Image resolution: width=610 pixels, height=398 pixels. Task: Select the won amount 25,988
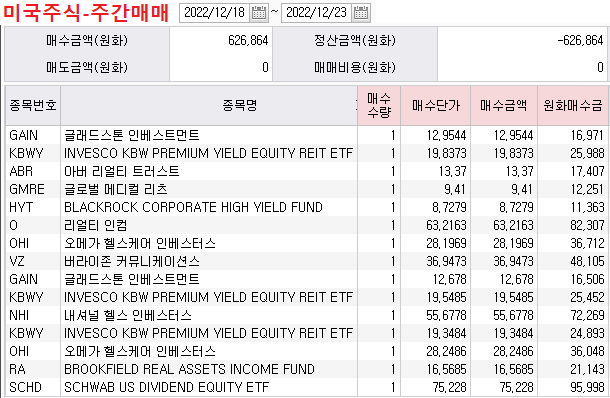pyautogui.click(x=587, y=153)
